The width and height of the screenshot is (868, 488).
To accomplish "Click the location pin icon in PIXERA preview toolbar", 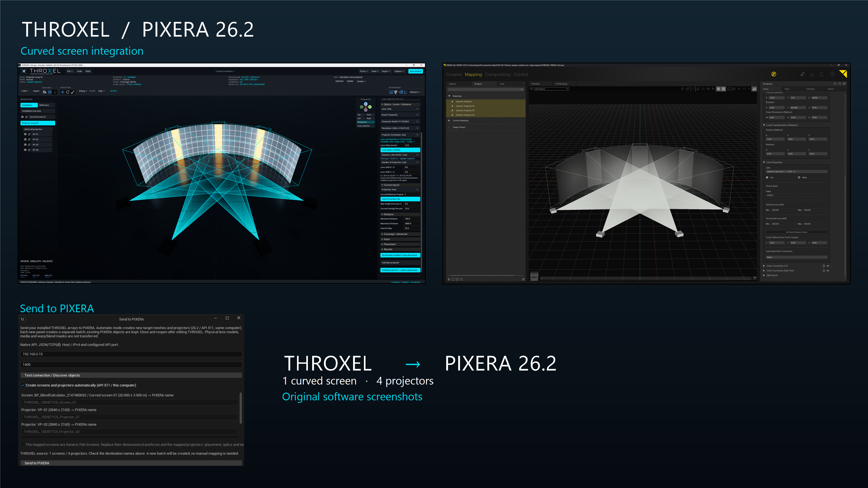I will point(682,89).
